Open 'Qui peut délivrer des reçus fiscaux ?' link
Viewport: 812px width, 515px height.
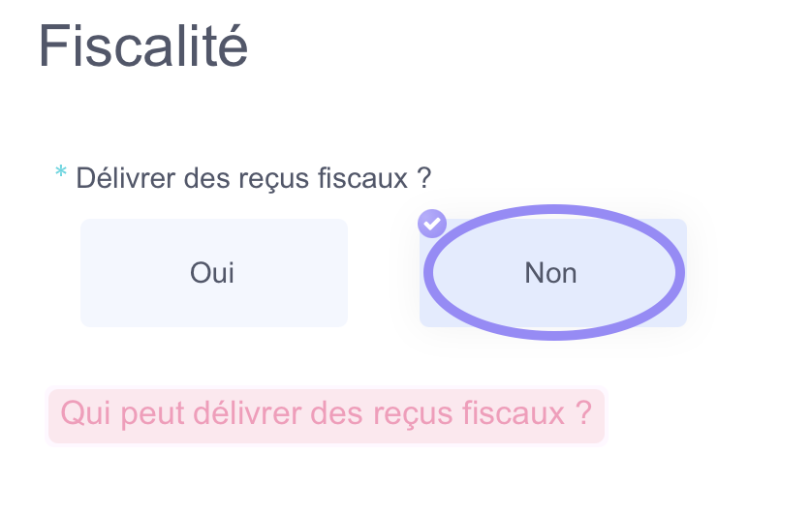327,414
